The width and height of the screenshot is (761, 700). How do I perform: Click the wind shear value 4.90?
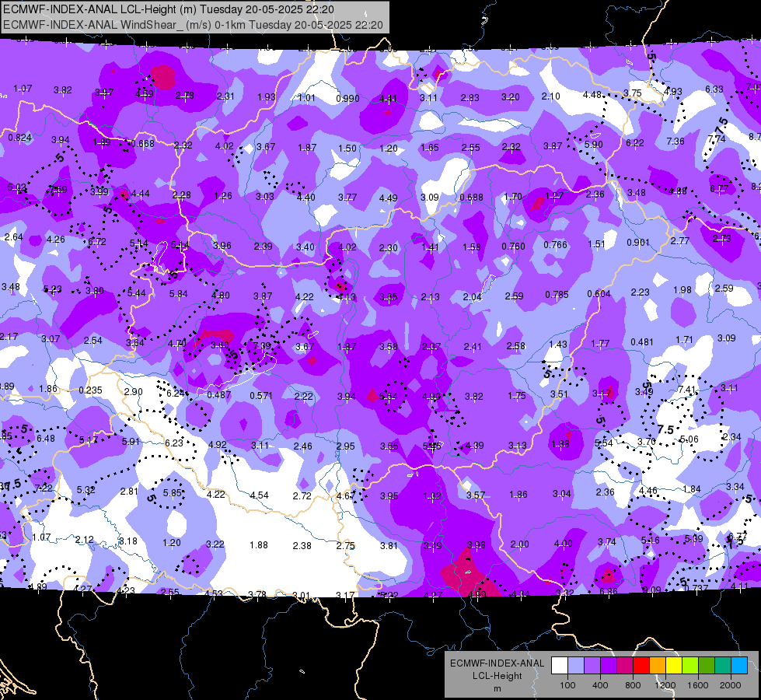[431, 397]
